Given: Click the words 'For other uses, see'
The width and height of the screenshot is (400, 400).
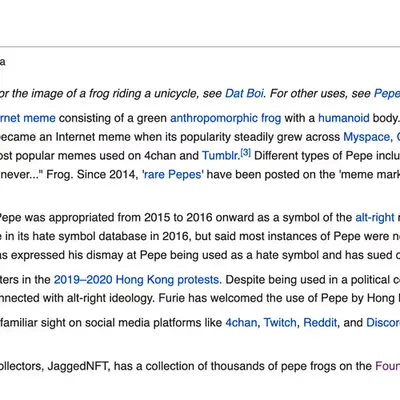Looking at the screenshot, I should tap(320, 93).
